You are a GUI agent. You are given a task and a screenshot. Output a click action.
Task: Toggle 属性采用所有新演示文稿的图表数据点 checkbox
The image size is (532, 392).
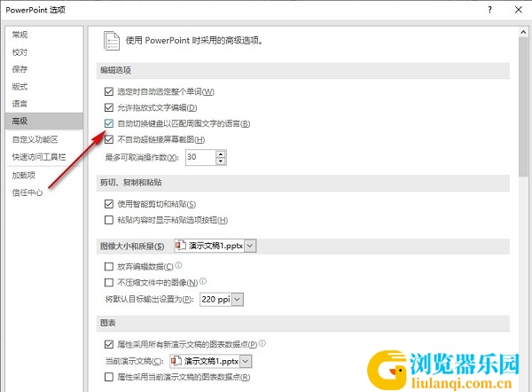108,344
